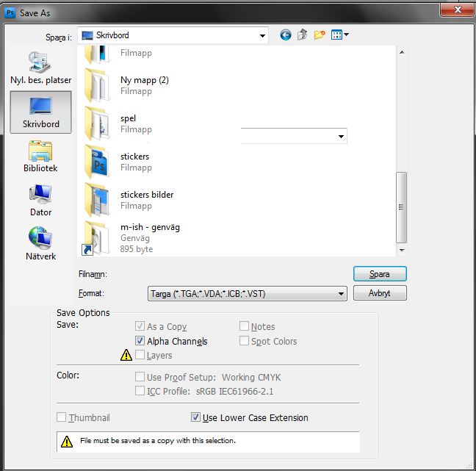Uncheck the Alpha Channels checkbox
This screenshot has height=471, width=476.
pos(140,341)
